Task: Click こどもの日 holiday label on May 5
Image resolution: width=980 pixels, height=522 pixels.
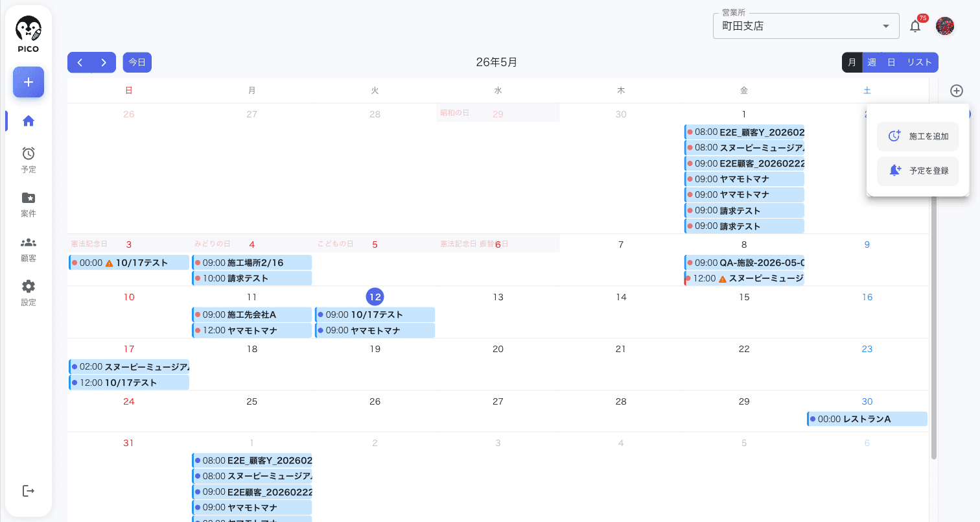Action: [336, 244]
